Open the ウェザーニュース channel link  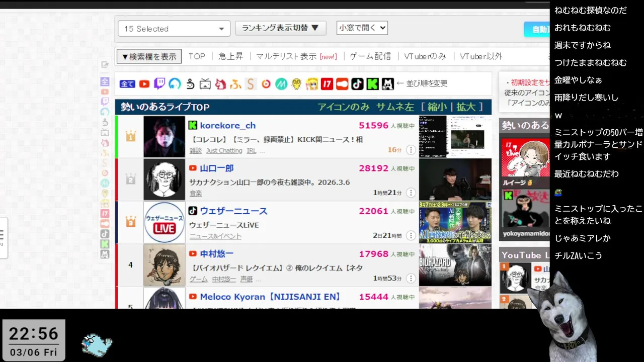click(233, 211)
